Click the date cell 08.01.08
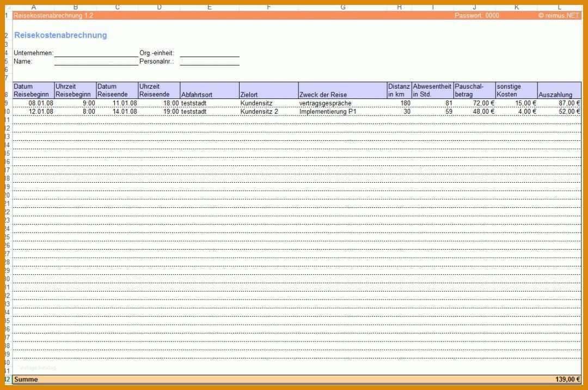The width and height of the screenshot is (588, 390). click(x=33, y=103)
